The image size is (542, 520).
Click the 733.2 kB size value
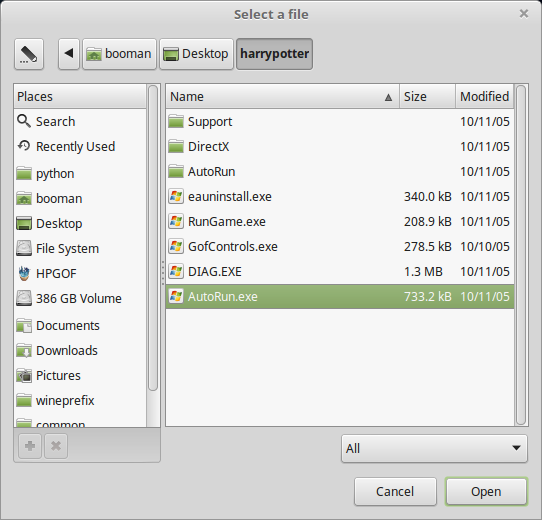click(x=428, y=297)
